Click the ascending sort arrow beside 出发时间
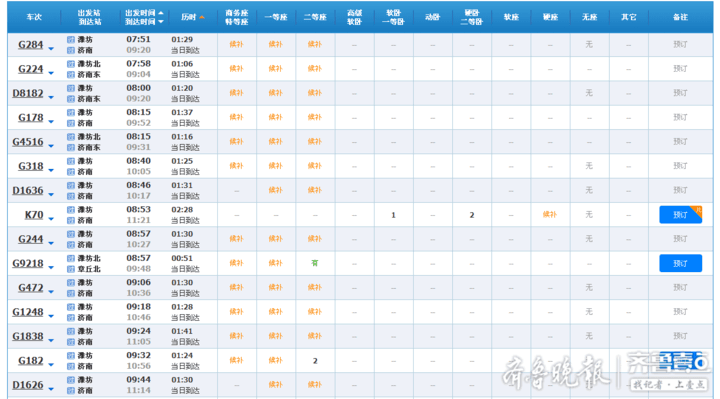Screen dimensions: 720x399 coord(161,13)
